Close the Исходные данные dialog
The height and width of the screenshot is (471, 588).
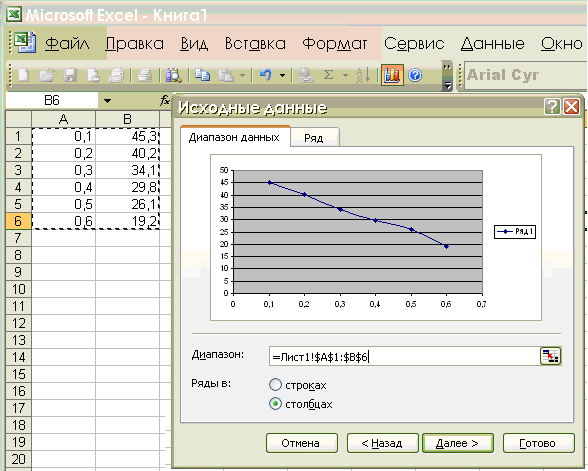click(572, 107)
